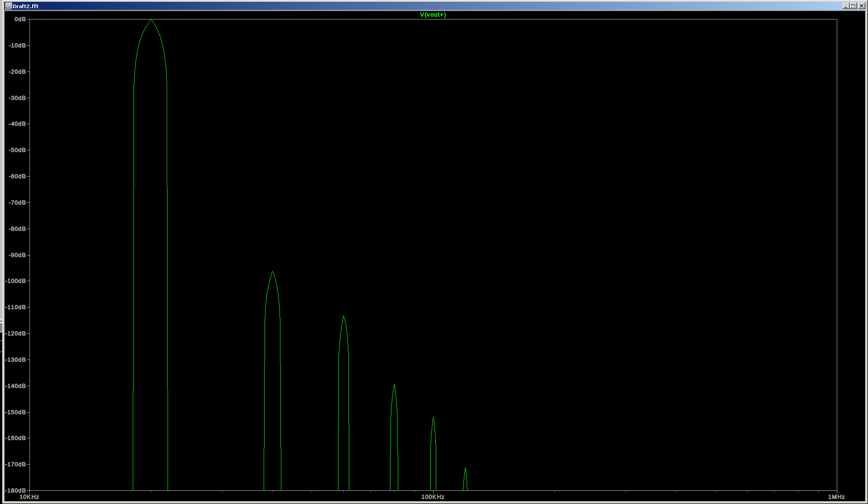This screenshot has height=504, width=868.
Task: Click the -50dB axis label
Action: (17, 150)
